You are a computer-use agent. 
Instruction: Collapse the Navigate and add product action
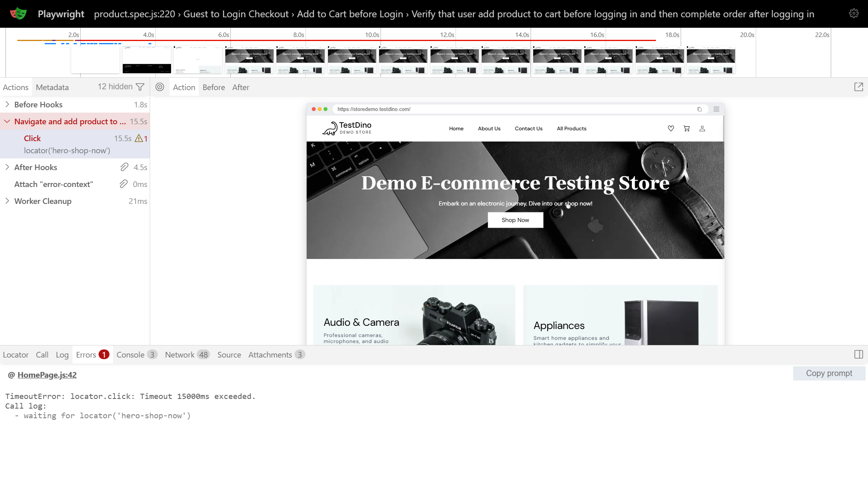pyautogui.click(x=6, y=121)
